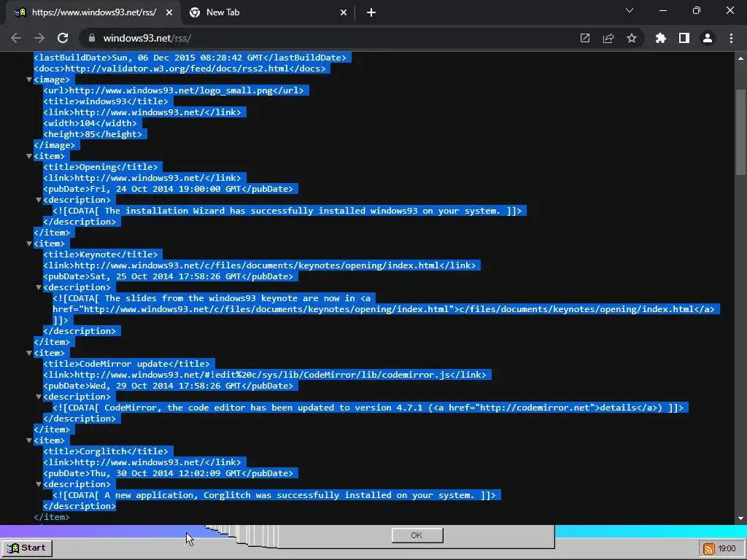This screenshot has width=747, height=560.
Task: Click the title CodeMirror update line
Action: pyautogui.click(x=126, y=365)
